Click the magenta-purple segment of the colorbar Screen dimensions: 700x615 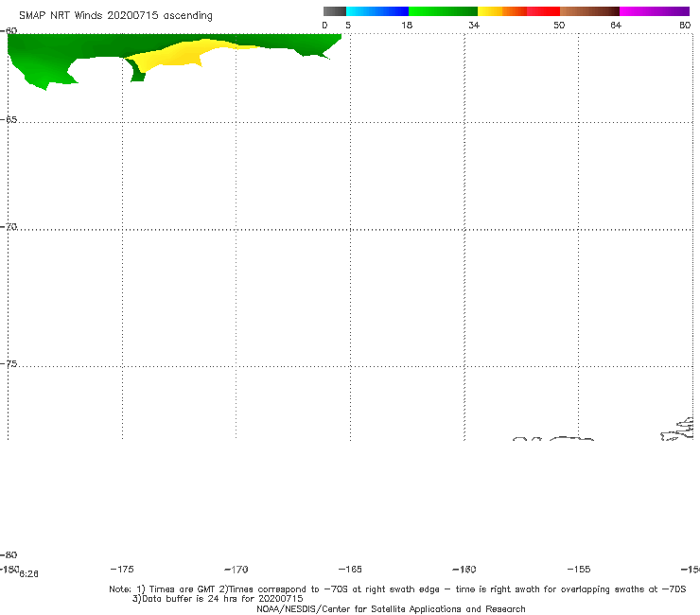tap(655, 11)
